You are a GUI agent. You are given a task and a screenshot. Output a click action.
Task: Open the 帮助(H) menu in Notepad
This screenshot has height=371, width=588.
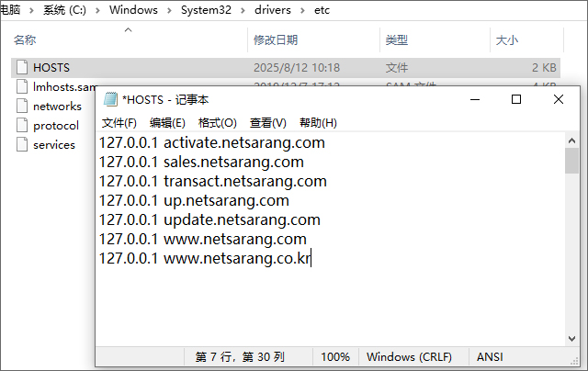point(318,123)
